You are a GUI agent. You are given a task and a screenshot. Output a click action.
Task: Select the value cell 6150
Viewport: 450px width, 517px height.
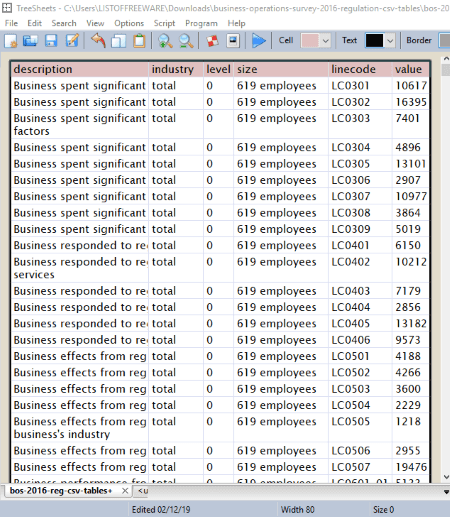tap(411, 245)
